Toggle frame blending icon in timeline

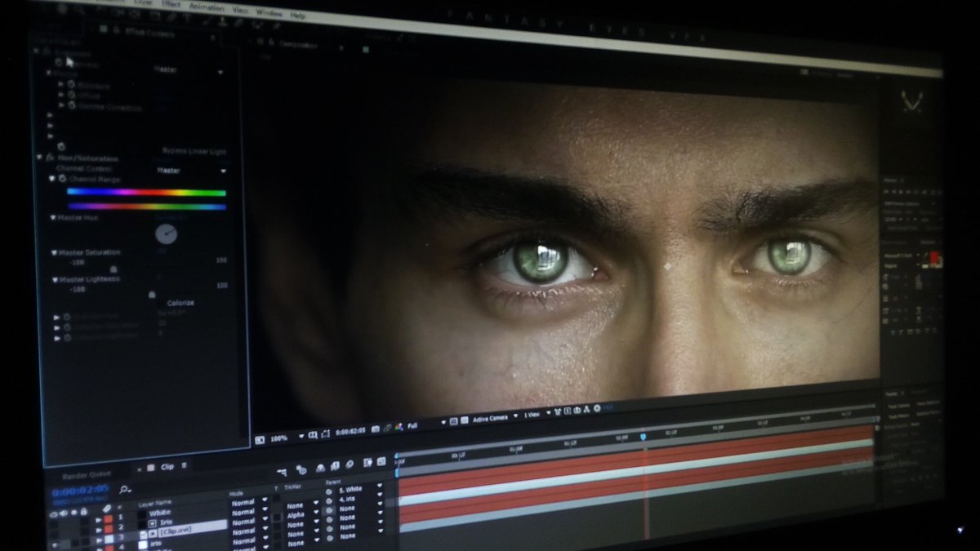[335, 466]
